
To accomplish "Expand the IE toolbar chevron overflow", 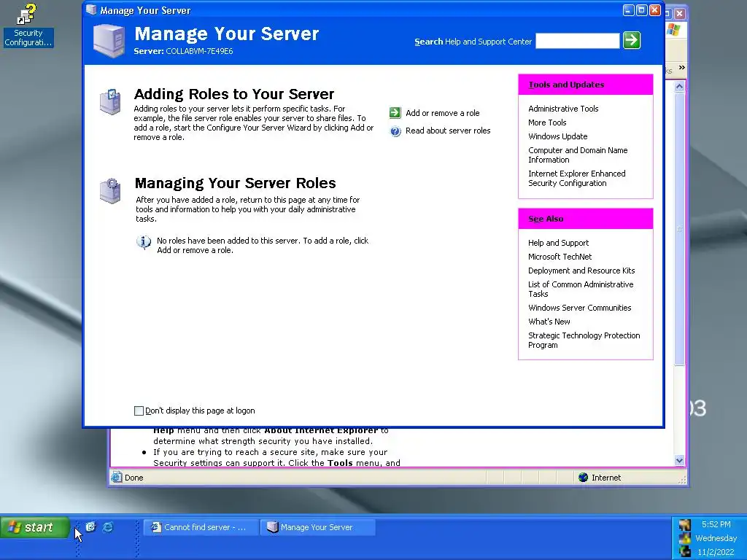I will [682, 68].
